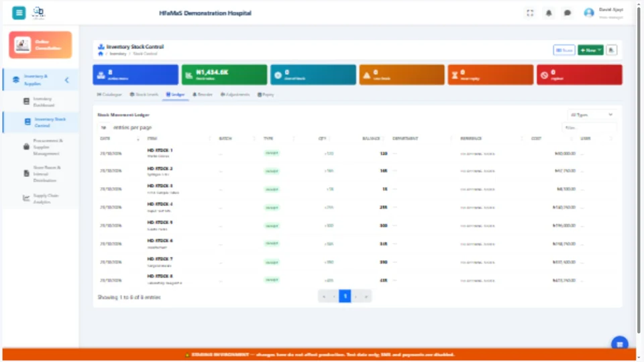Switch to the Adjustments tab
644x362 pixels.
tap(235, 95)
